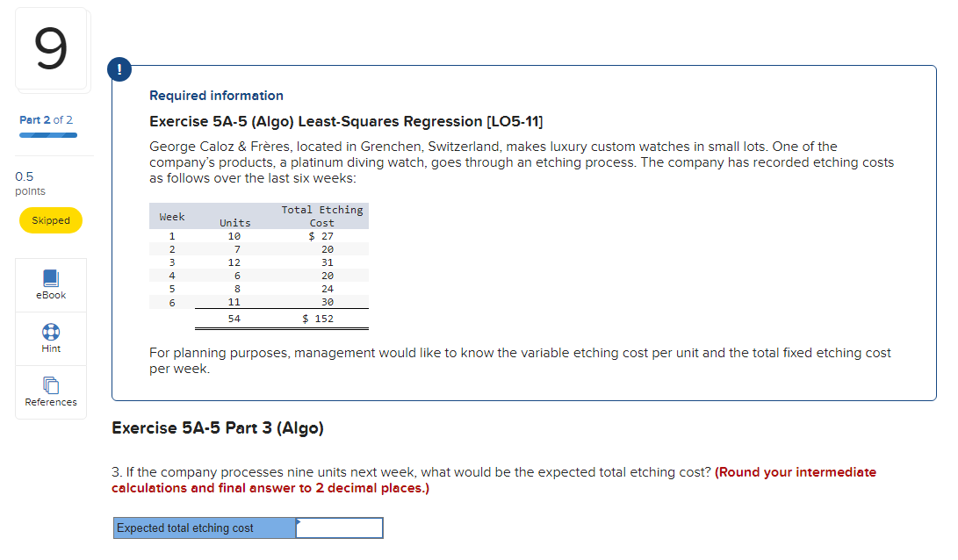Click the blue exclamation alert icon
This screenshot has width=958, height=560.
[x=119, y=69]
